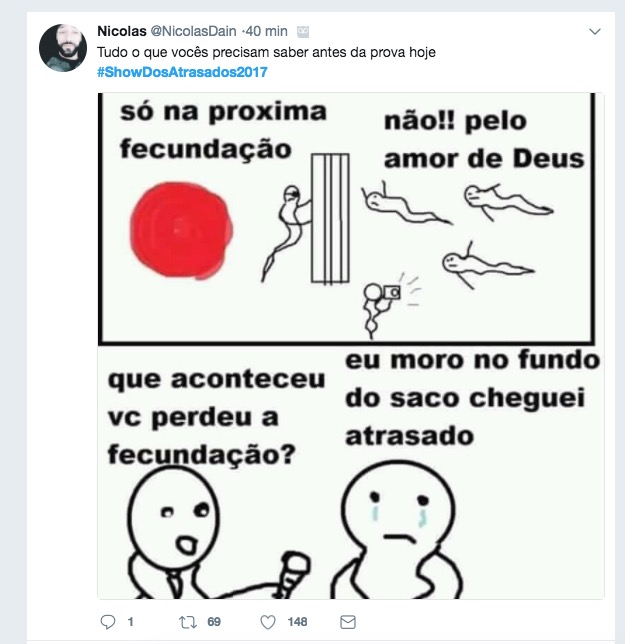Screen dimensions: 625x644
Task: Click the retweet count of 69
Action: (x=214, y=622)
